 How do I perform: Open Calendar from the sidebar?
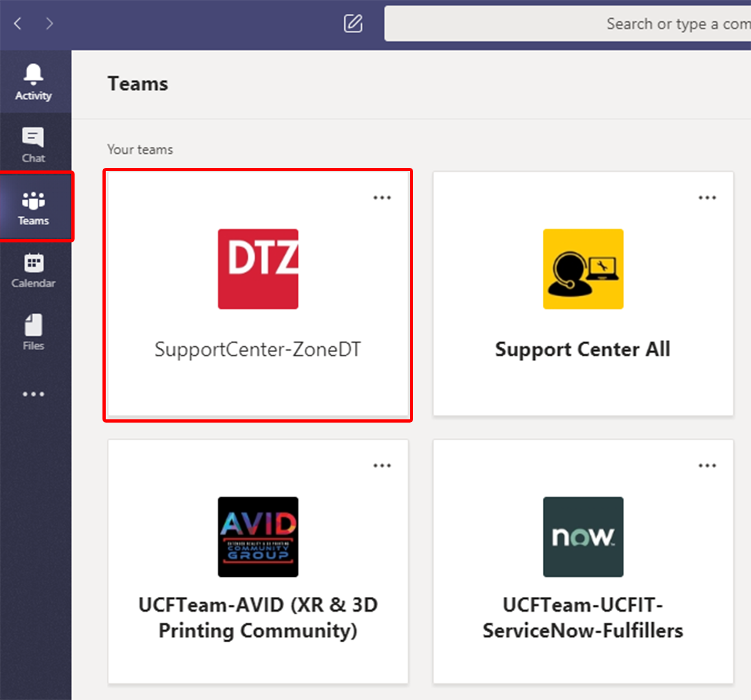pyautogui.click(x=33, y=270)
